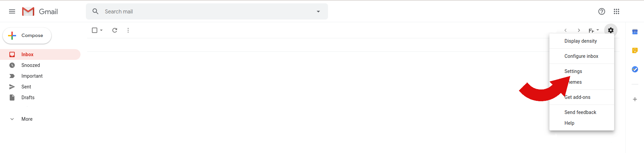Open the three-dot More options icon
This screenshot has width=644, height=153.
pyautogui.click(x=128, y=30)
